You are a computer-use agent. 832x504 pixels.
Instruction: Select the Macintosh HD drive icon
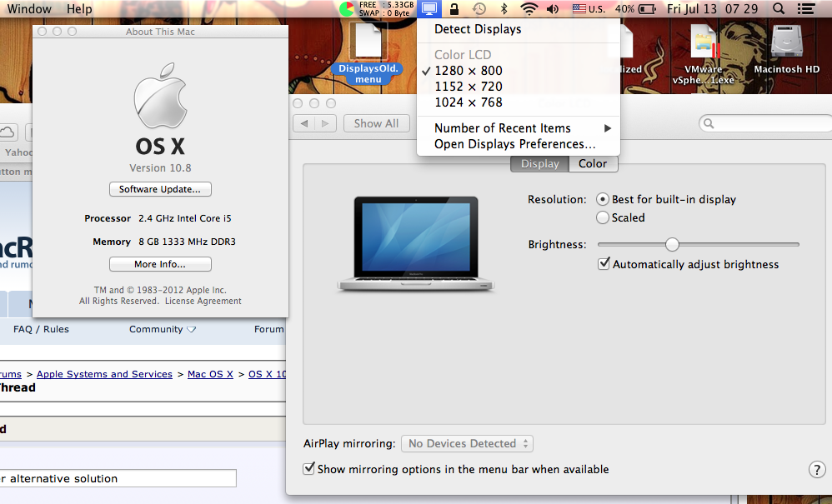pyautogui.click(x=787, y=49)
